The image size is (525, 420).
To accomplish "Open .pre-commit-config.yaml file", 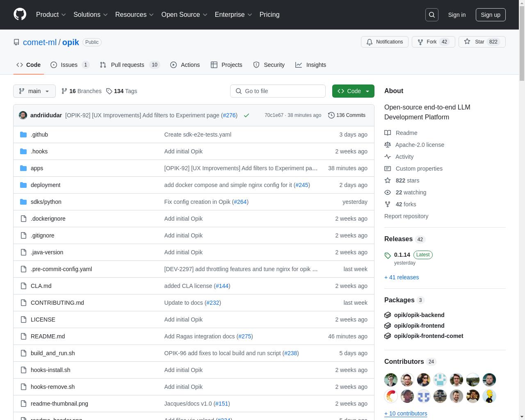I will click(61, 269).
